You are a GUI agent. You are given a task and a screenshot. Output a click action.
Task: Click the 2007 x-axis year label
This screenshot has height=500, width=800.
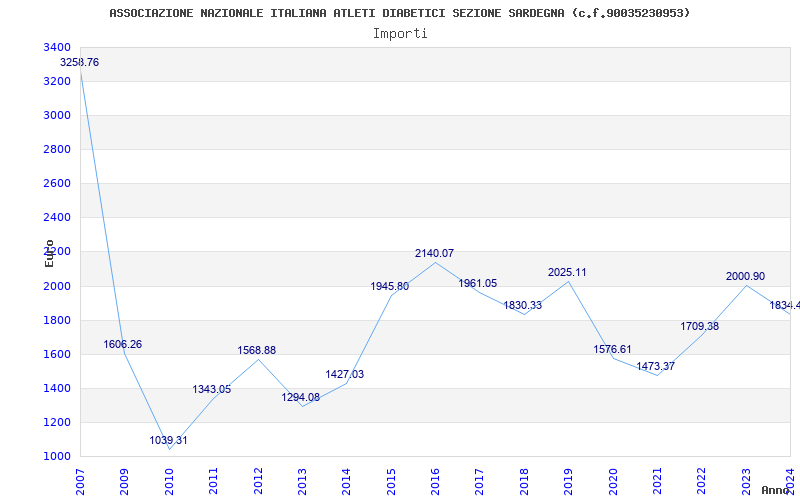tap(80, 482)
